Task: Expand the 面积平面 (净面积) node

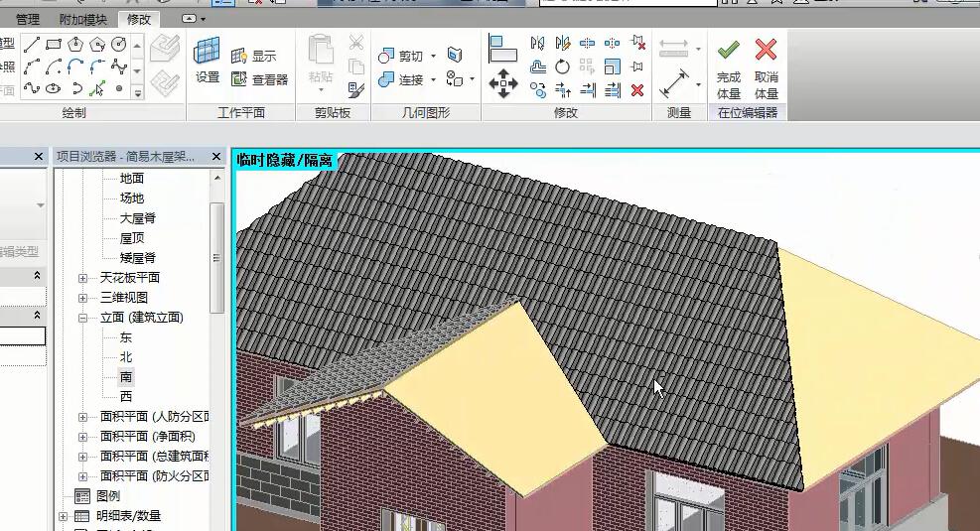Action: tap(82, 437)
